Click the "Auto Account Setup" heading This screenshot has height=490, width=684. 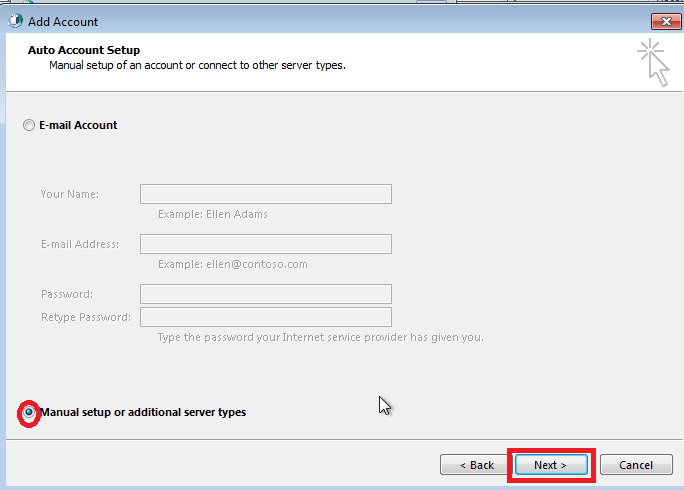coord(84,50)
